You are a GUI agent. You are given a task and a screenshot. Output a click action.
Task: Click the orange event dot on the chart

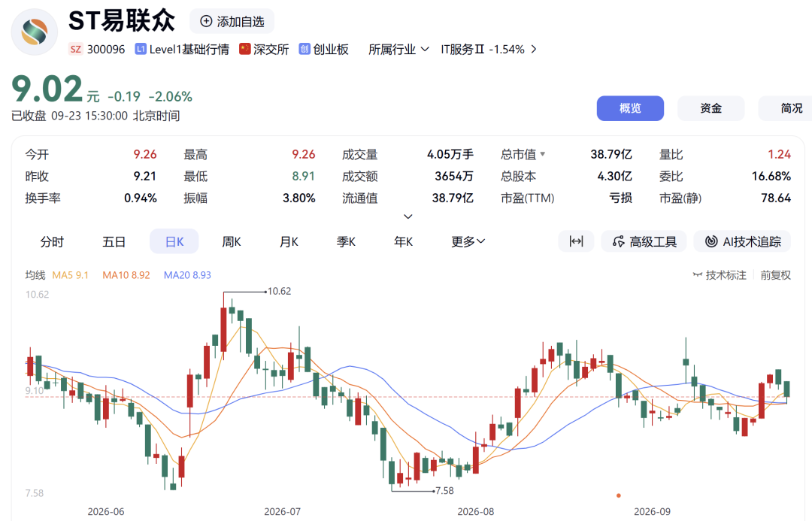pos(618,495)
